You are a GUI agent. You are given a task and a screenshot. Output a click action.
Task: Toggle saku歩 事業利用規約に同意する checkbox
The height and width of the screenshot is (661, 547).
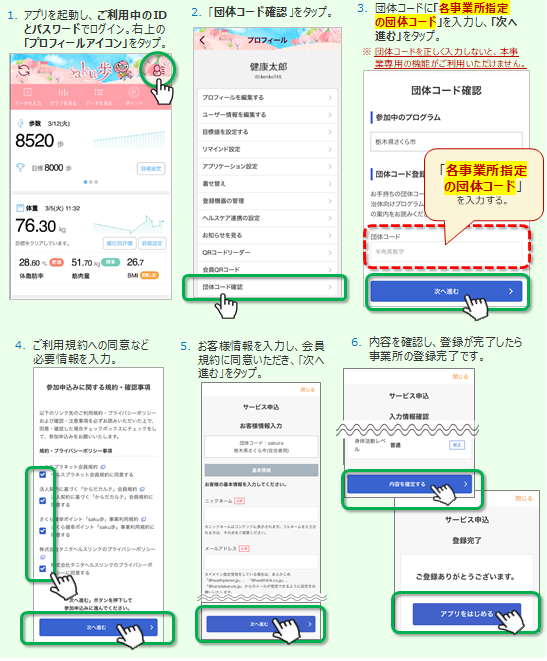coord(43,531)
